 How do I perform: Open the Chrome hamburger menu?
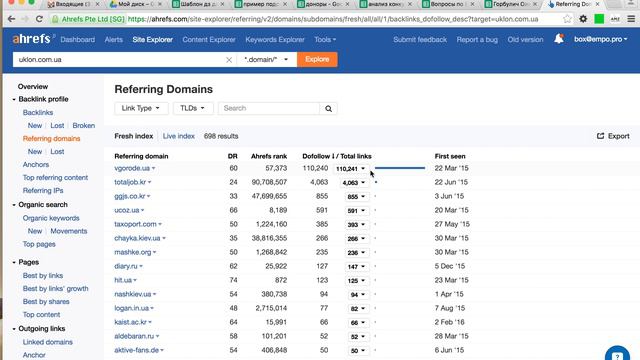(631, 19)
